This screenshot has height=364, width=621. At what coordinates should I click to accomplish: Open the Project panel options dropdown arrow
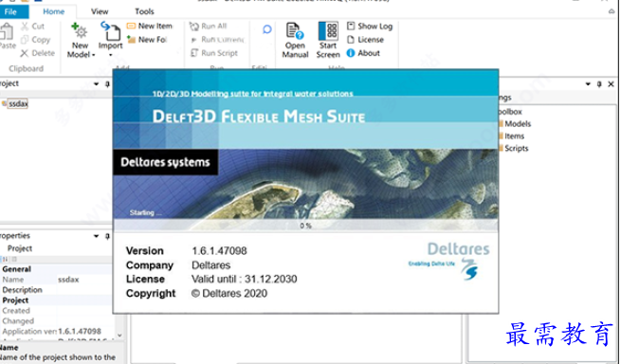[96, 84]
